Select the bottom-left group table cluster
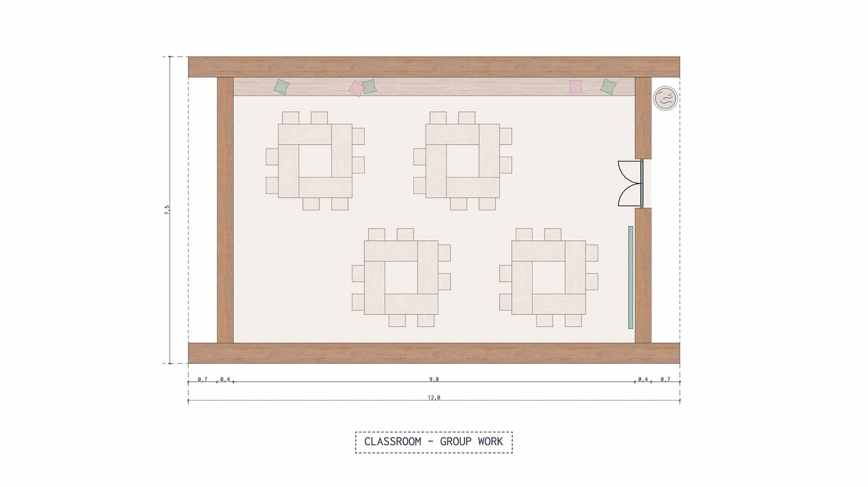The height and width of the screenshot is (487, 868). 401,277
